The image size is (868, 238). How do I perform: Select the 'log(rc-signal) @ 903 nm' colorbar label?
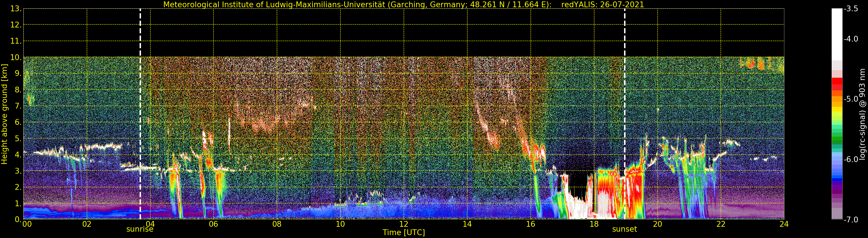862,114
